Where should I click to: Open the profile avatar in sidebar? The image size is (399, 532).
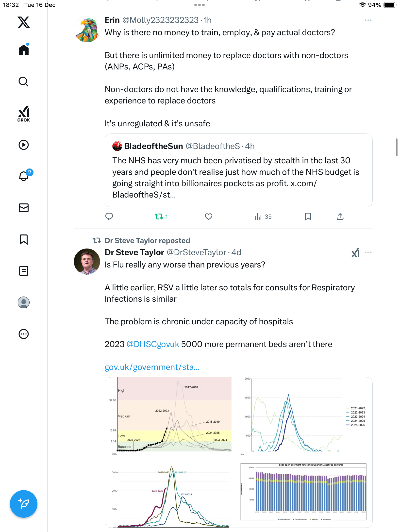pyautogui.click(x=24, y=302)
